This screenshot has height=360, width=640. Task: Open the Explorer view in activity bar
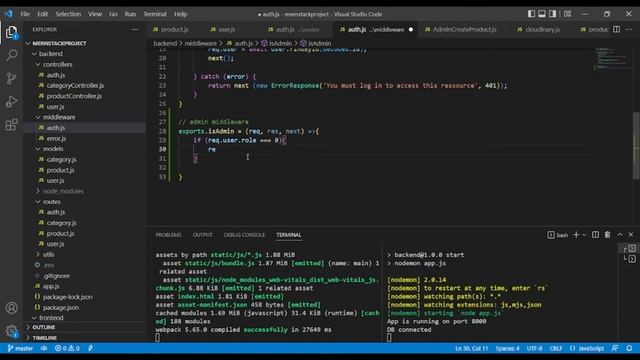(x=11, y=32)
